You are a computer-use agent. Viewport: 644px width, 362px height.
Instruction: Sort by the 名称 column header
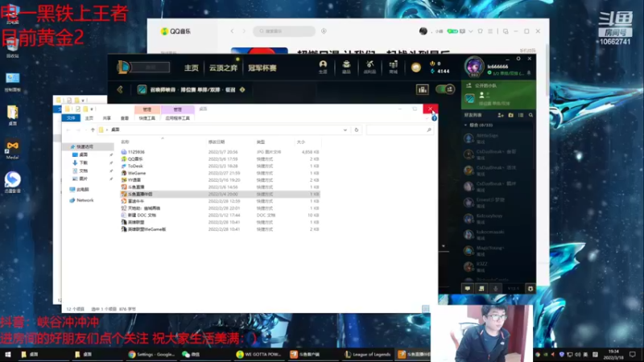coord(125,142)
